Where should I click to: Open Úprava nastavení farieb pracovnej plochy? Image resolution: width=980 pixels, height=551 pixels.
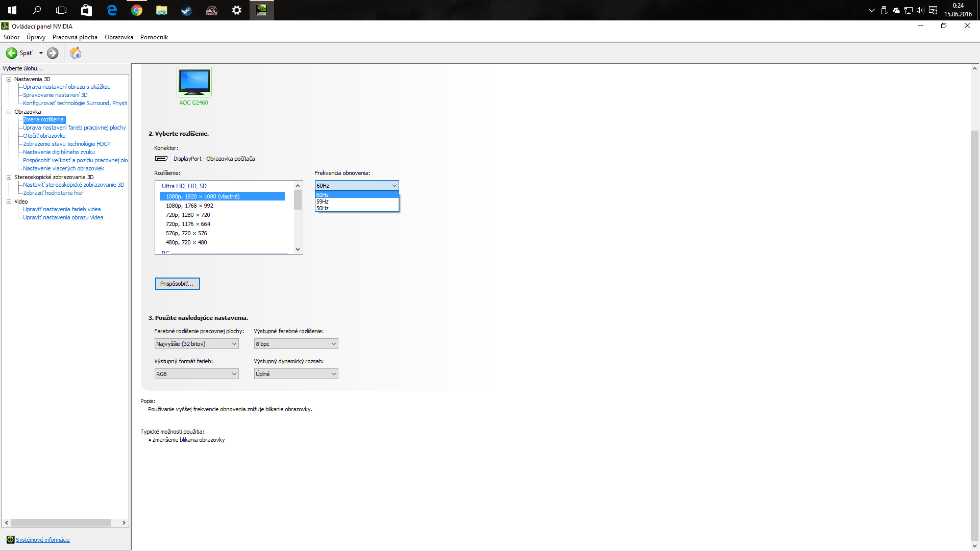[x=75, y=128]
